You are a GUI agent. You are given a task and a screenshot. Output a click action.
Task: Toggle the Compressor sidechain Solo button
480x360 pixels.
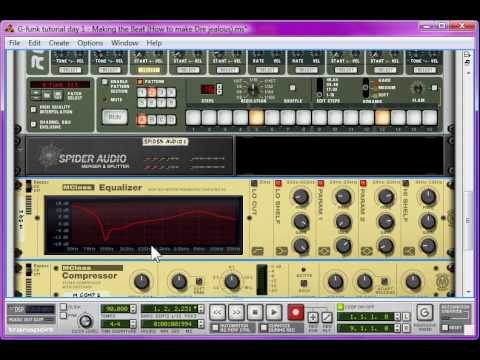tap(303, 284)
